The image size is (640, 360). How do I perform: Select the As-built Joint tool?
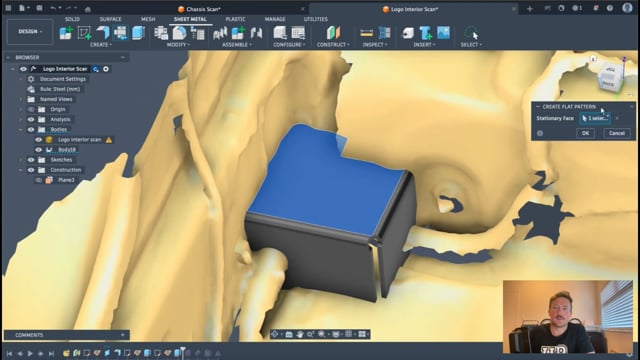click(x=256, y=33)
